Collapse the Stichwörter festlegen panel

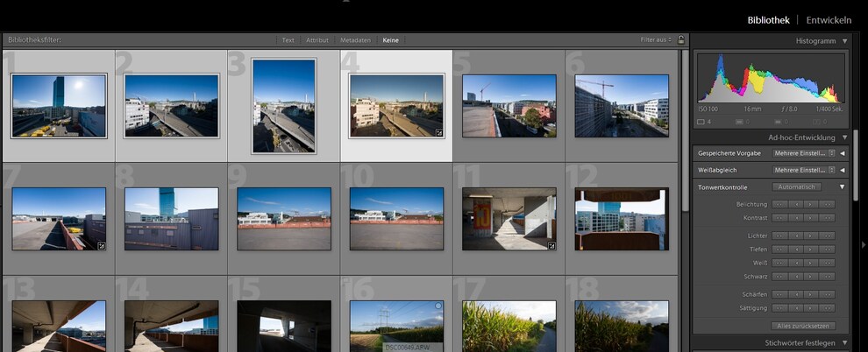(844, 343)
